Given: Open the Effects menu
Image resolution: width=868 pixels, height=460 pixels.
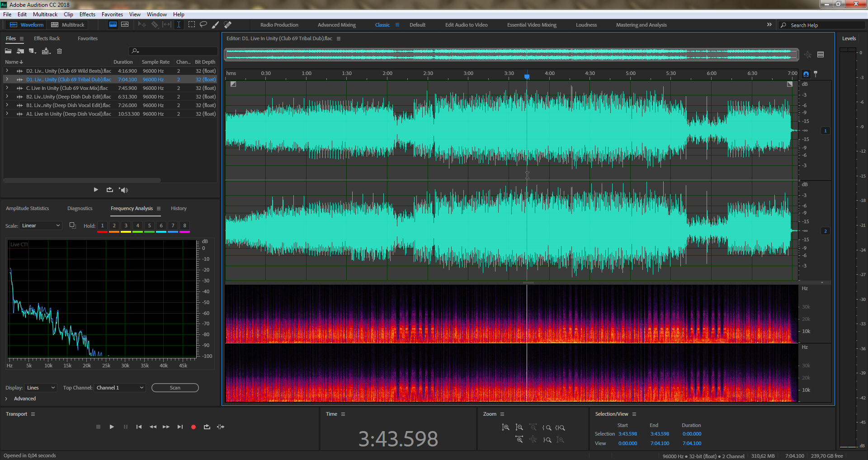Looking at the screenshot, I should [87, 14].
